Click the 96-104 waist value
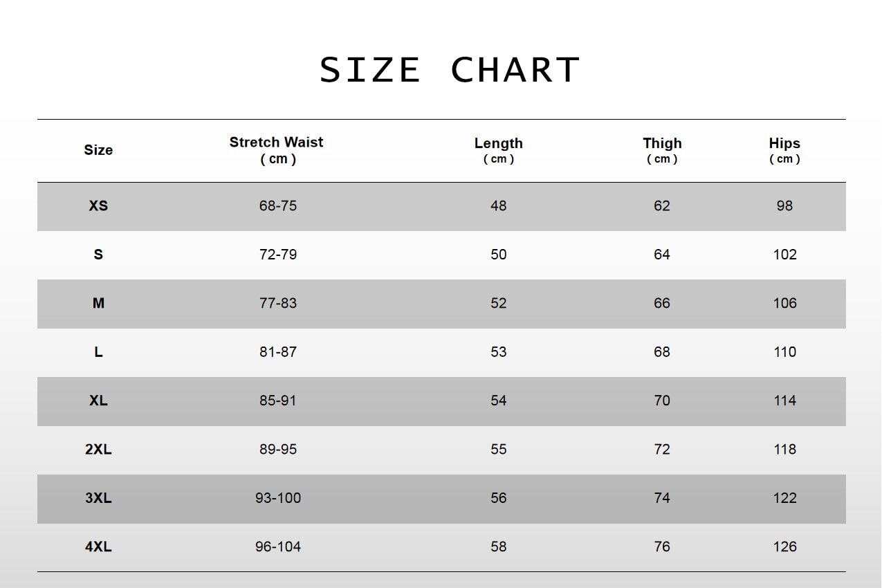This screenshot has width=882, height=588. [278, 547]
